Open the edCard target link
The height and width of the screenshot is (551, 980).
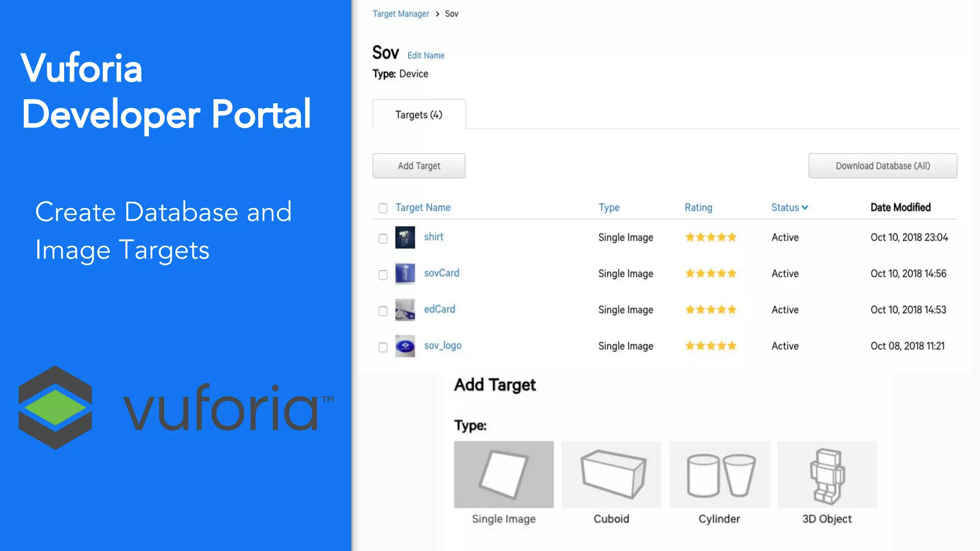click(440, 309)
